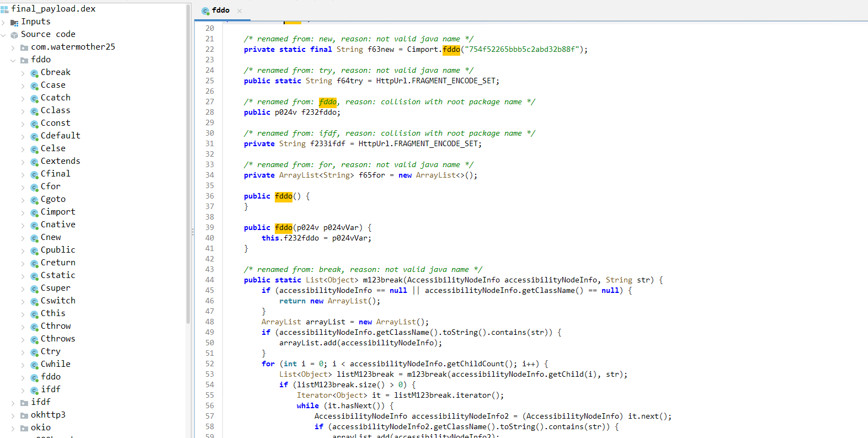868x438 pixels.
Task: Click the com.watermother25 package icon
Action: click(x=24, y=47)
